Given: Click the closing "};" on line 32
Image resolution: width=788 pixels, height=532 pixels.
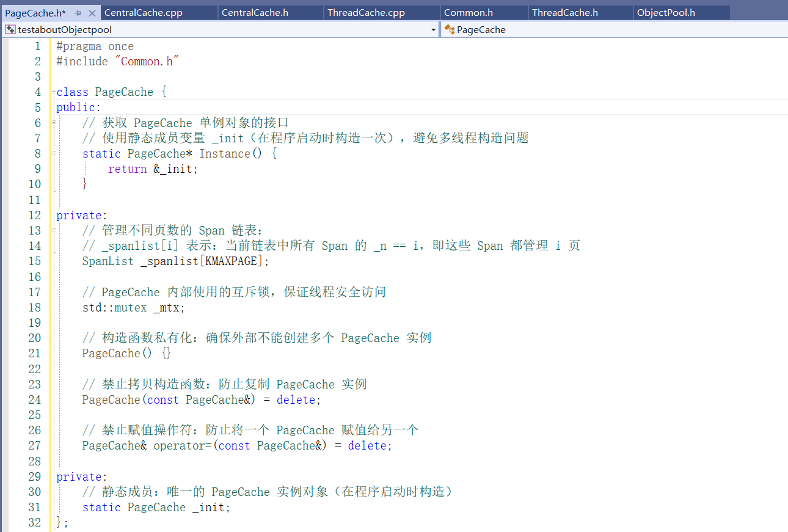Looking at the screenshot, I should tap(62, 523).
